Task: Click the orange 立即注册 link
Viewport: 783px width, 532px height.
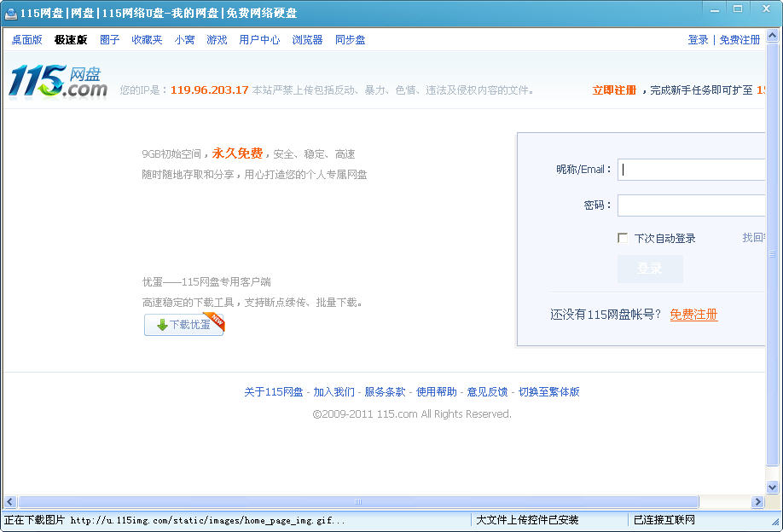Action: point(614,90)
